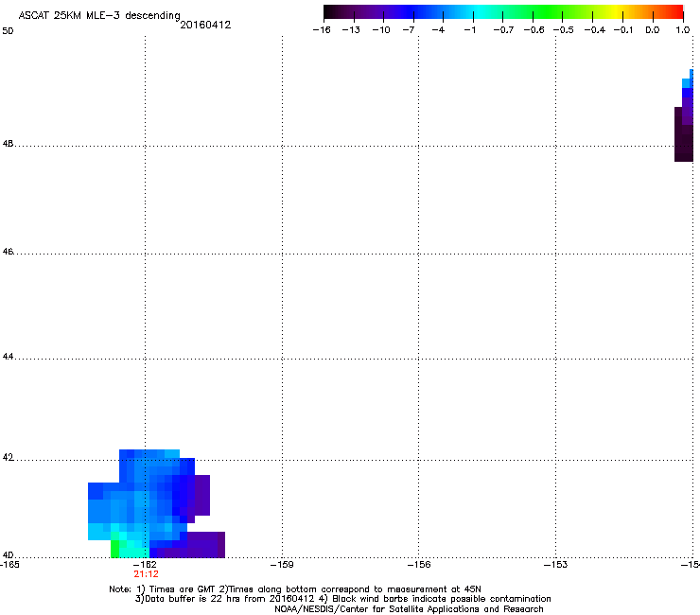Click the color bar label -0.4
The height and width of the screenshot is (615, 700).
tap(595, 30)
